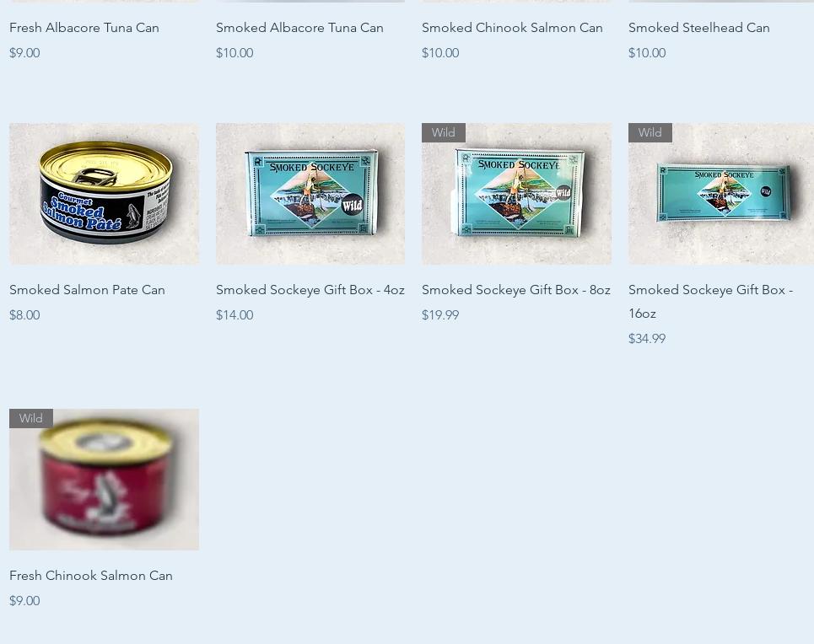814x644 pixels.
Task: Open the Smoked Sockeye 4oz box image
Action: [x=310, y=194]
